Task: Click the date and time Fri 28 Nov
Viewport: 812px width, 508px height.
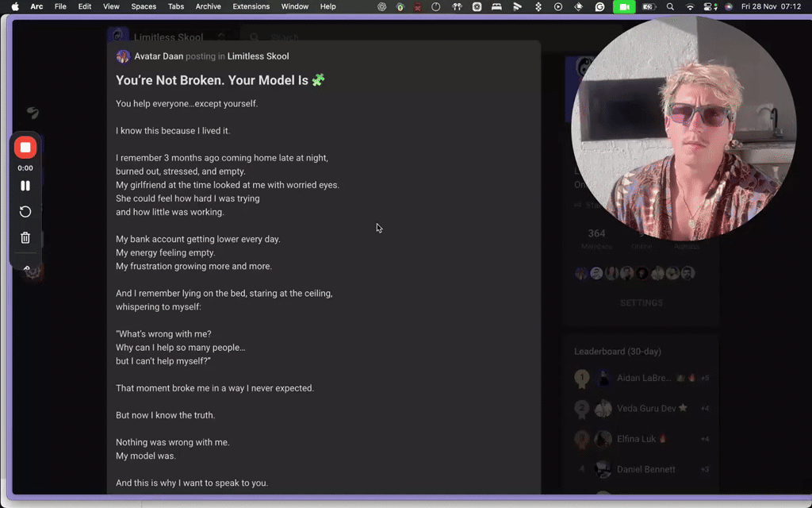Action: (771, 6)
